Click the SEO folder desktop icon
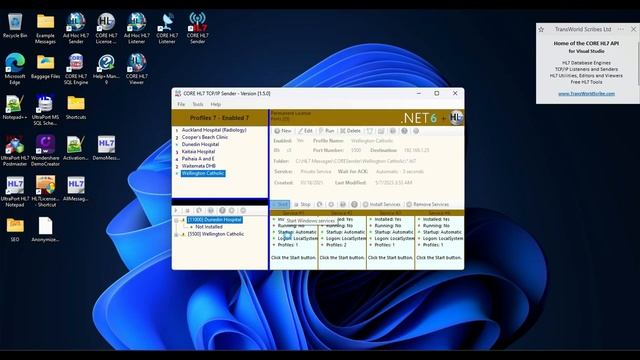Screen dimensions: 640x360 (x=15, y=229)
